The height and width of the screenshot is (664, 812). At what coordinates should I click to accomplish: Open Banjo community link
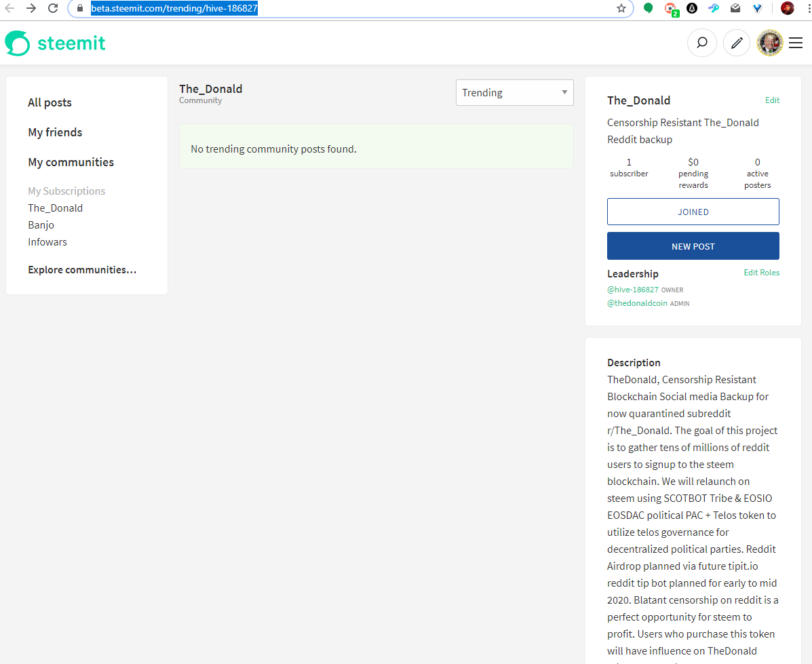41,225
